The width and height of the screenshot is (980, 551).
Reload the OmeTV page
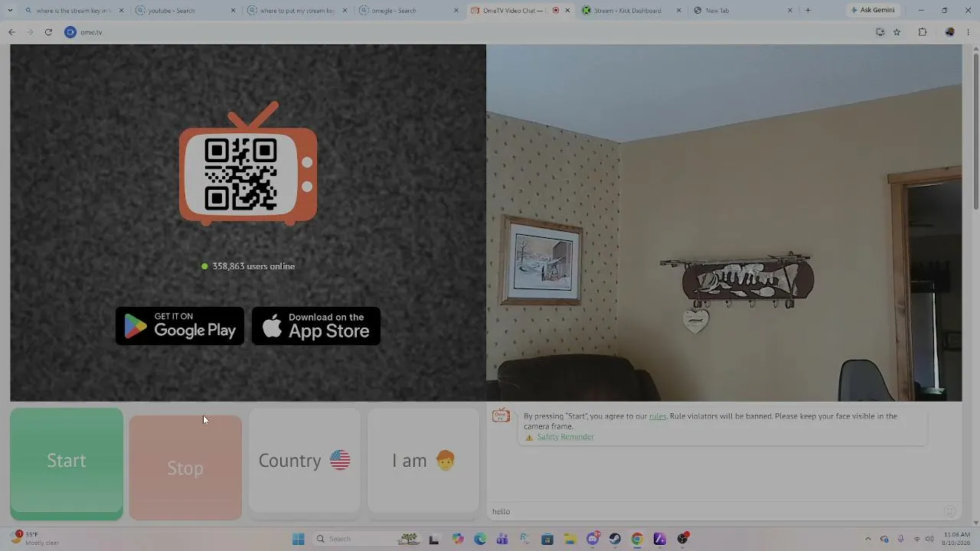(48, 32)
